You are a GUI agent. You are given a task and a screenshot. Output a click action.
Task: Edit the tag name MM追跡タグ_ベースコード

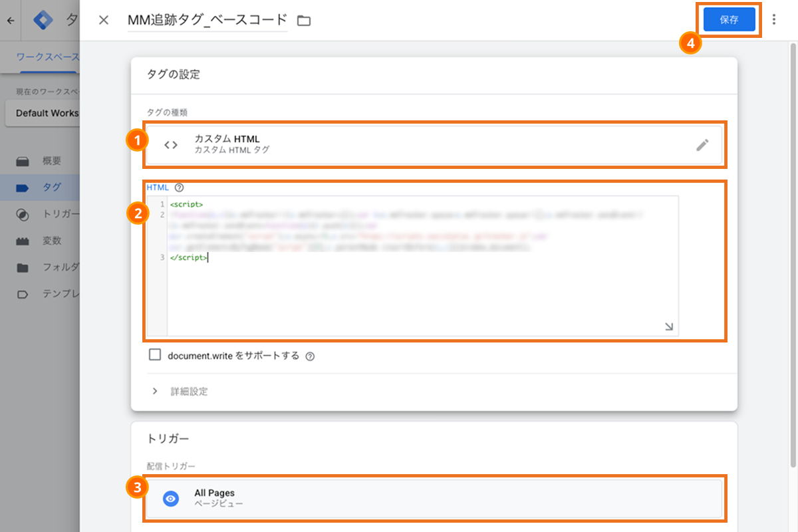point(207,20)
